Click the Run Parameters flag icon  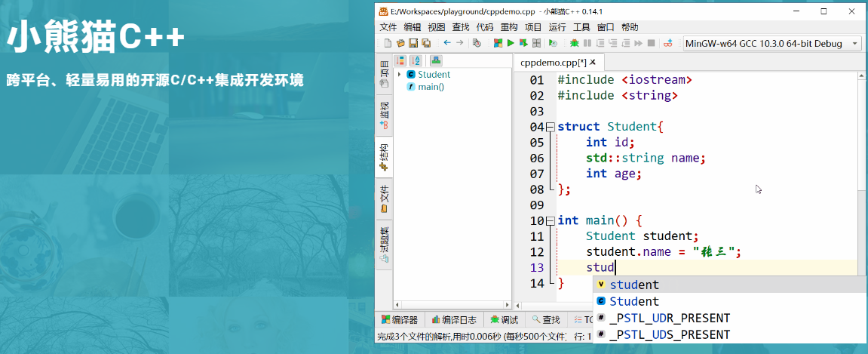click(x=553, y=43)
